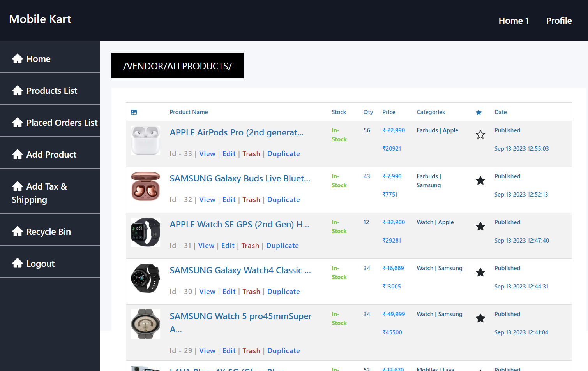Viewport: 588px width, 371px height.
Task: View product Id 29
Action: tap(207, 351)
